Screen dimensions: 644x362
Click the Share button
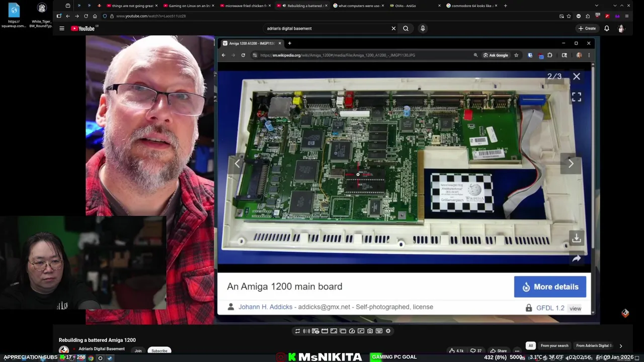498,350
